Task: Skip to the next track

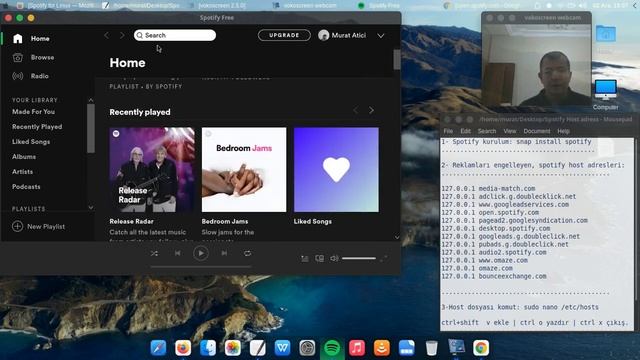Action: [x=224, y=253]
